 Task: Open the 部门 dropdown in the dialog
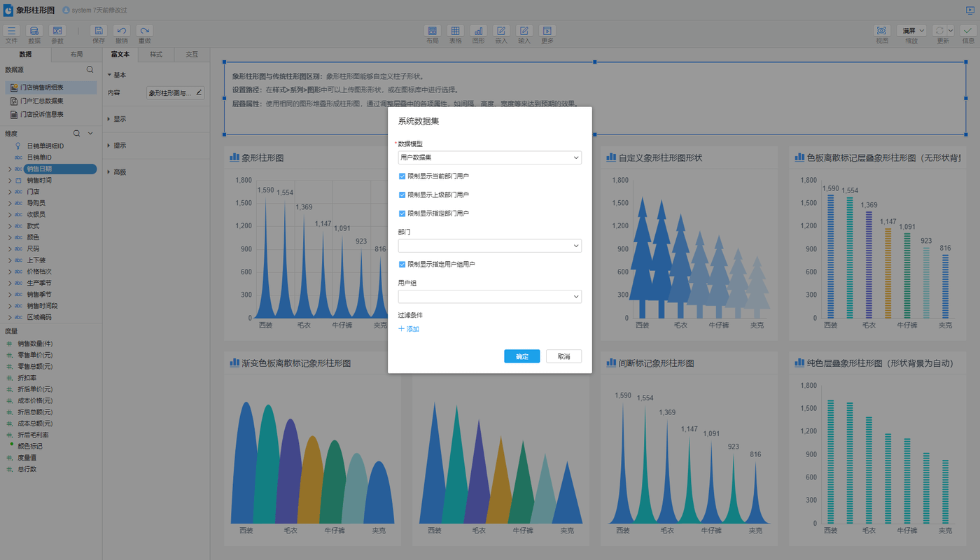(489, 246)
